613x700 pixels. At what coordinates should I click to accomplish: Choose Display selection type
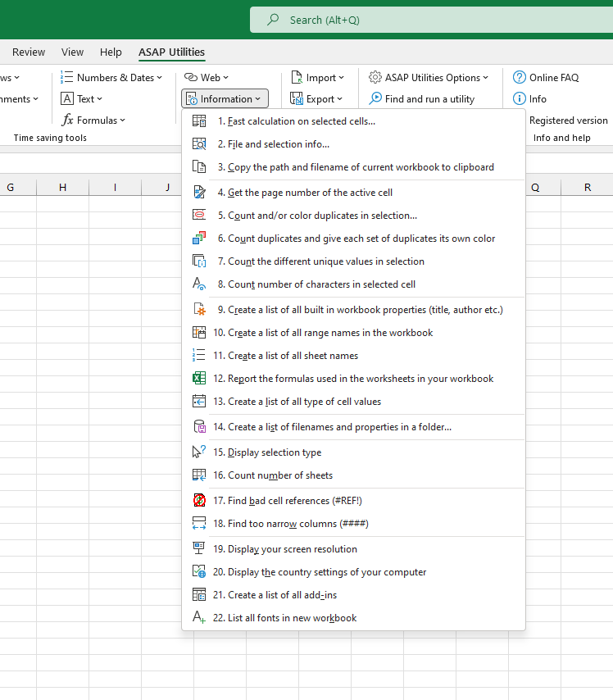coord(353,452)
